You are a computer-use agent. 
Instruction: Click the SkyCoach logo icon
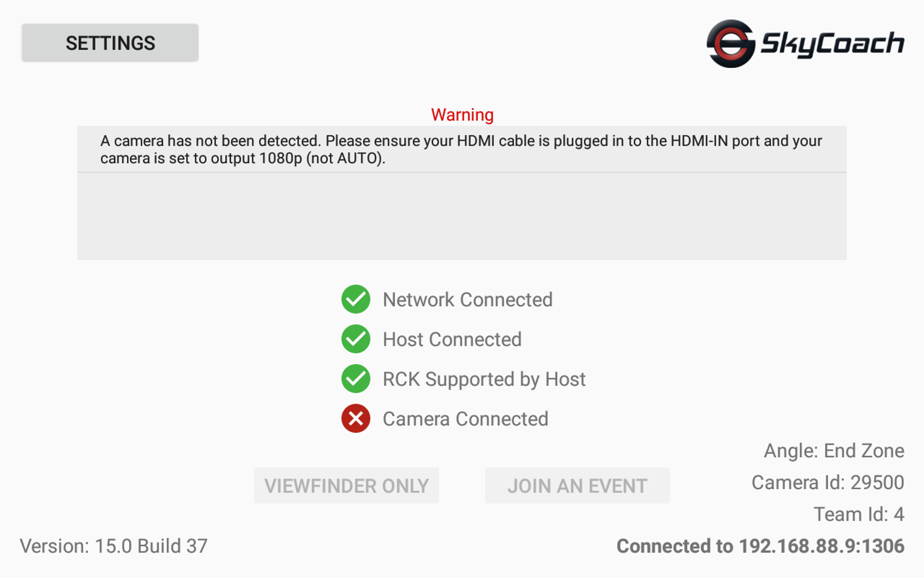(x=730, y=43)
